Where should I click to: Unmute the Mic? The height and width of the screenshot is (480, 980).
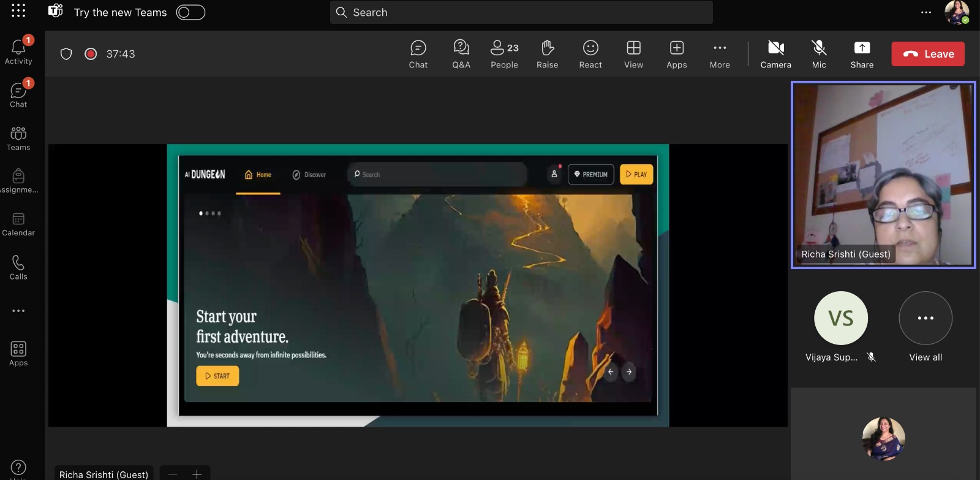tap(819, 54)
